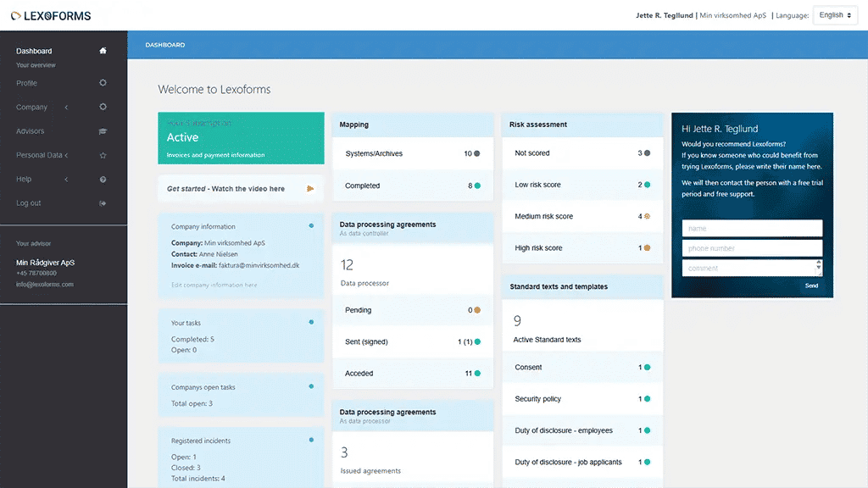868x488 pixels.
Task: Open Advisors in the sidebar
Action: [30, 131]
